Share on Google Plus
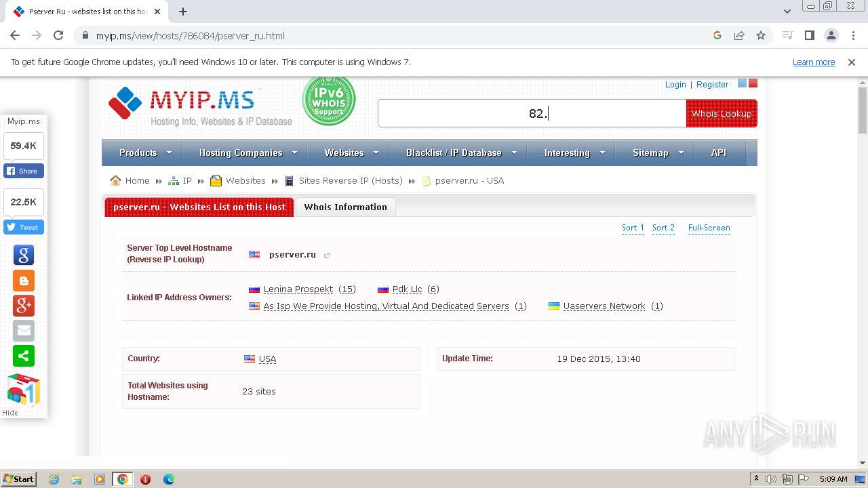Screen dimensions: 868x488 click(x=24, y=306)
